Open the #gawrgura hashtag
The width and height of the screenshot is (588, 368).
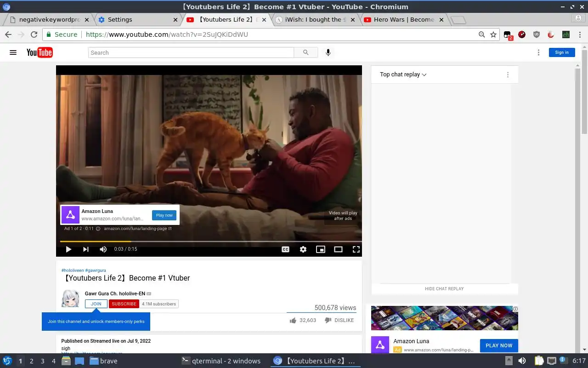click(x=96, y=270)
